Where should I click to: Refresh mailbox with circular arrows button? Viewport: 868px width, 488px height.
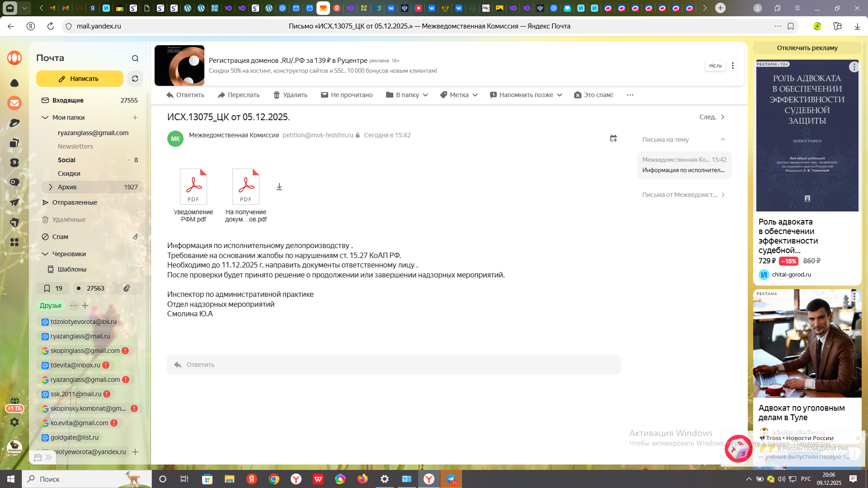(x=135, y=79)
